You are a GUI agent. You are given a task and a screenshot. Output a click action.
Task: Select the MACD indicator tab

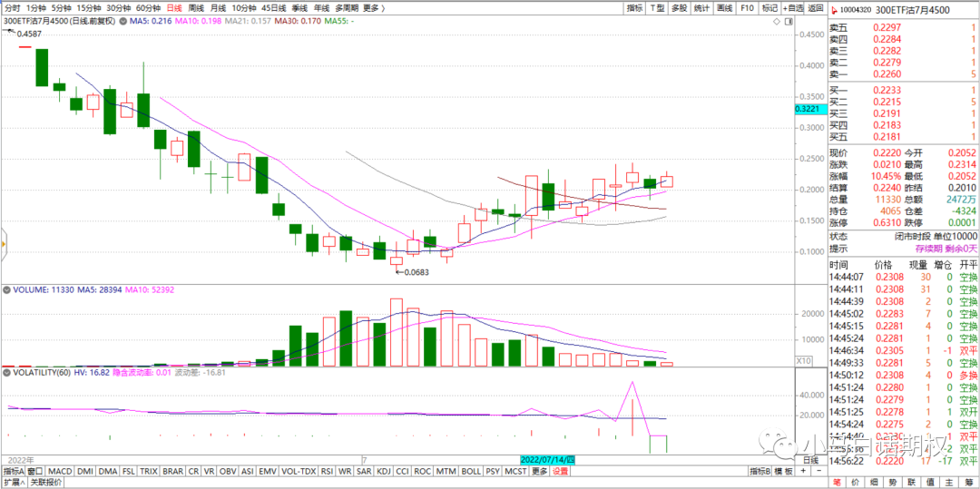[x=61, y=472]
